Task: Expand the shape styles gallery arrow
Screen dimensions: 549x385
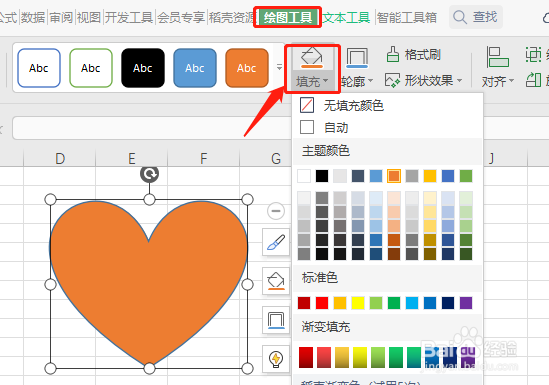Action: [279, 67]
